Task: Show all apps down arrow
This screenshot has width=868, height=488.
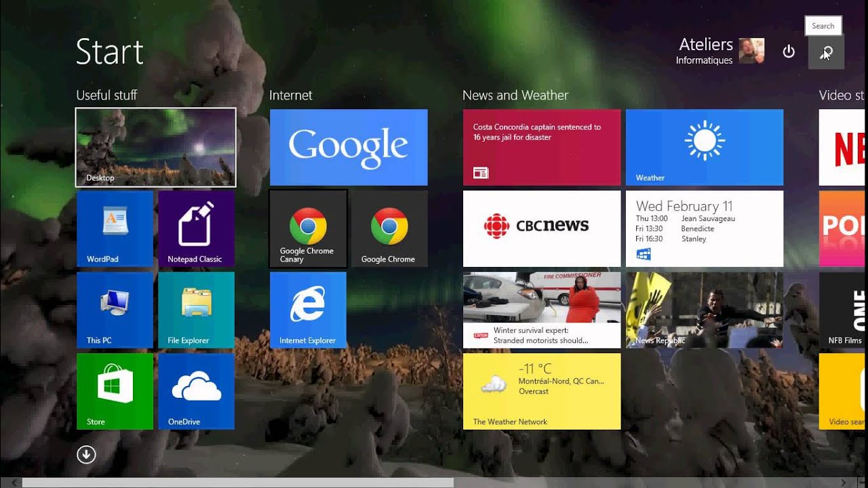Action: [x=86, y=454]
